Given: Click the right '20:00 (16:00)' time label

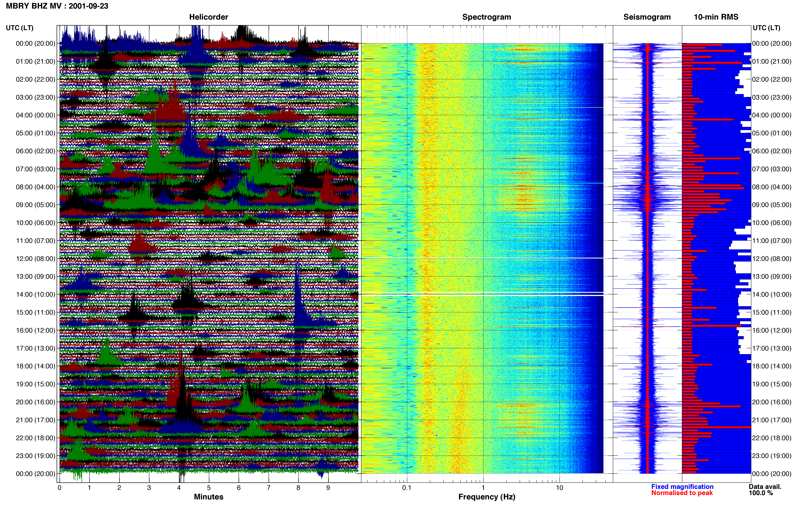Looking at the screenshot, I should pyautogui.click(x=772, y=402).
